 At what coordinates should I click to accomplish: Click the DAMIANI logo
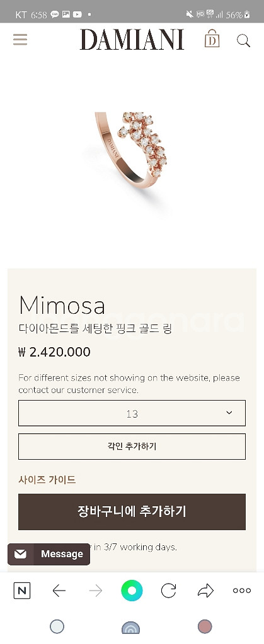click(132, 40)
